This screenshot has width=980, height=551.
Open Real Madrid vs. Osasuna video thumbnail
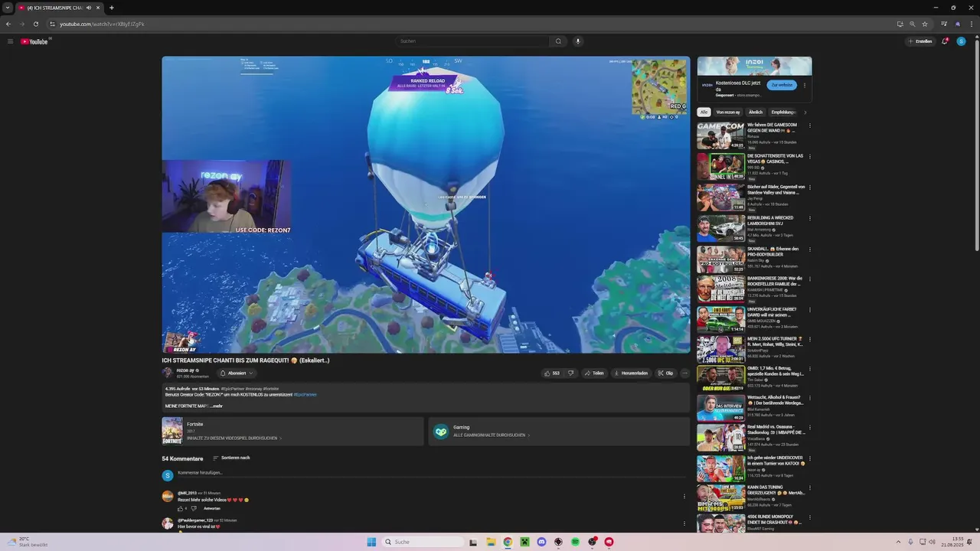(x=720, y=439)
